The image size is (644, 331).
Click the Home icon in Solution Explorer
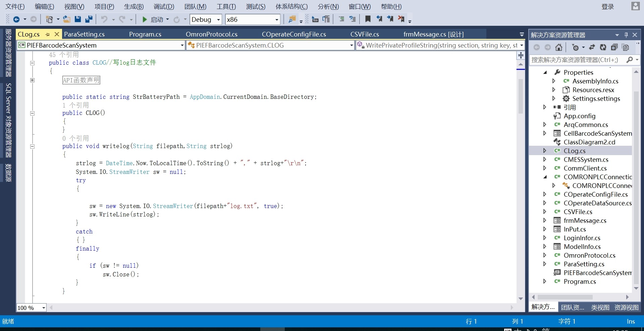click(x=559, y=48)
